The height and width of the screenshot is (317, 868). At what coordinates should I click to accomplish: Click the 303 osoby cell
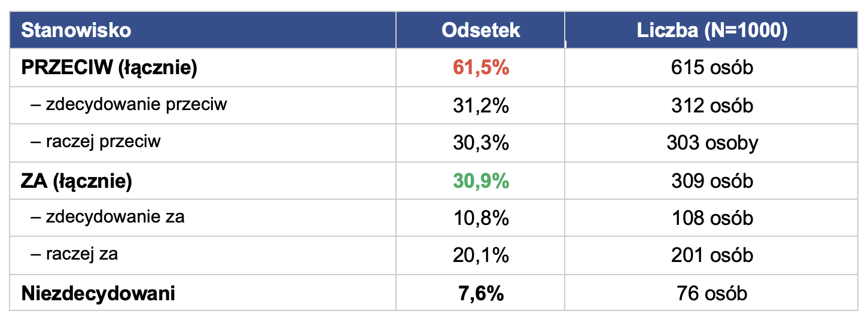tap(712, 143)
